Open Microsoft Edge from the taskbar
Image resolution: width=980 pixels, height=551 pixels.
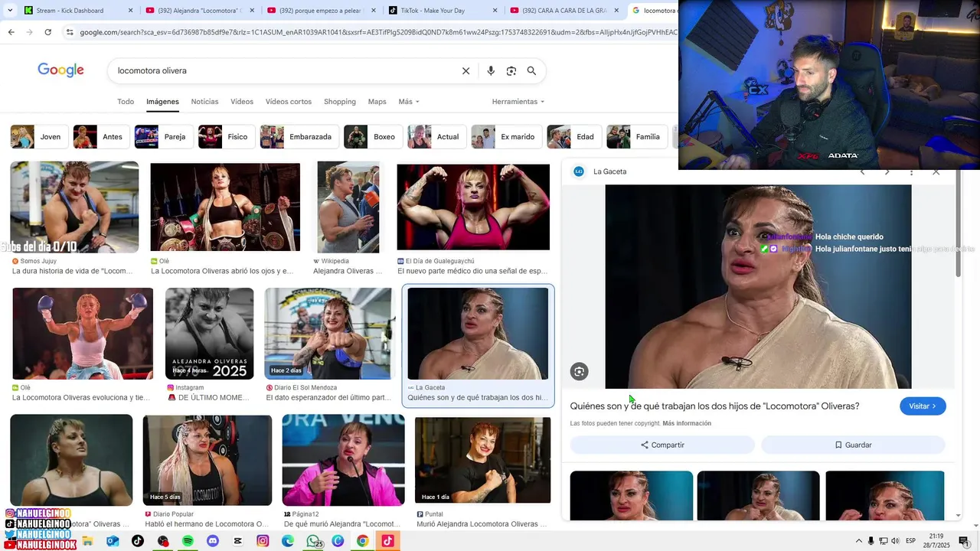coord(288,541)
